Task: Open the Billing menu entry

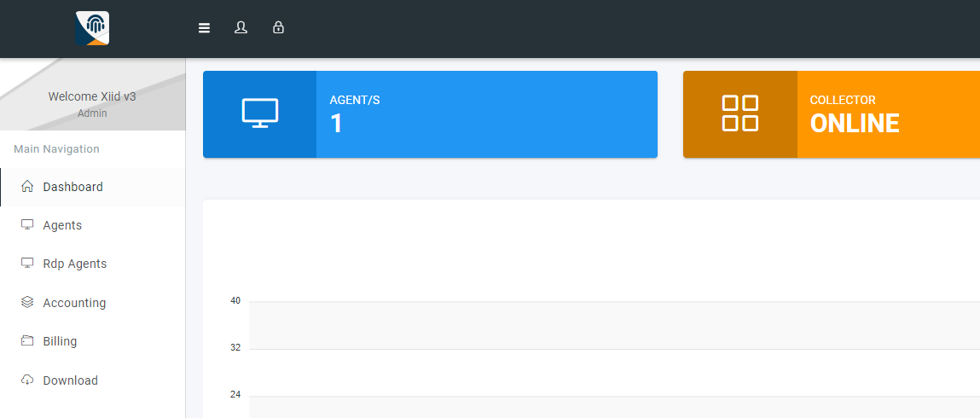Action: pos(60,341)
